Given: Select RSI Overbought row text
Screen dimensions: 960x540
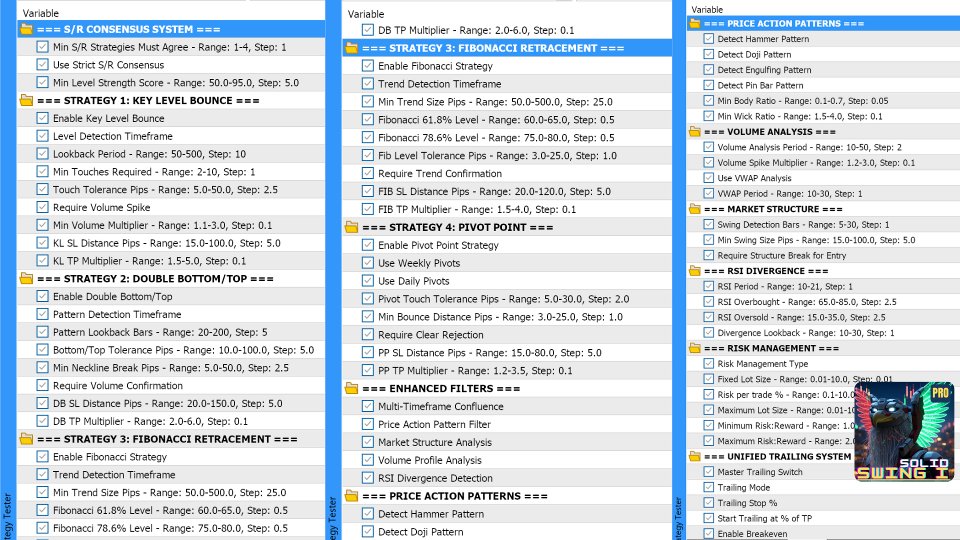Looking at the screenshot, I should click(x=807, y=302).
